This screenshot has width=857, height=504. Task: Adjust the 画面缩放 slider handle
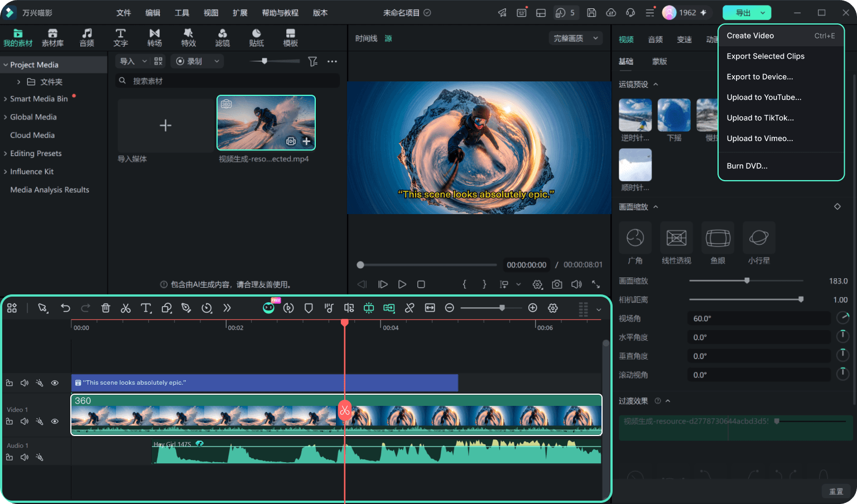click(747, 280)
